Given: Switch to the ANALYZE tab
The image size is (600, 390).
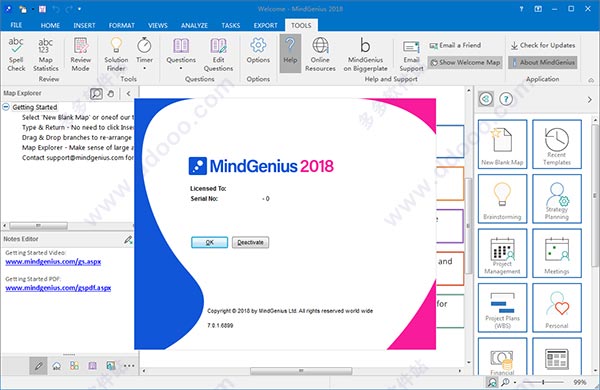Looking at the screenshot, I should pos(194,25).
